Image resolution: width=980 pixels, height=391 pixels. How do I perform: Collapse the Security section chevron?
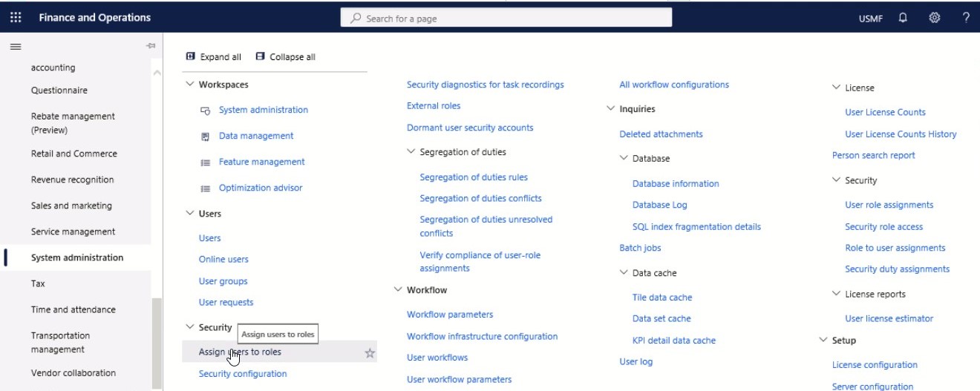(x=190, y=327)
